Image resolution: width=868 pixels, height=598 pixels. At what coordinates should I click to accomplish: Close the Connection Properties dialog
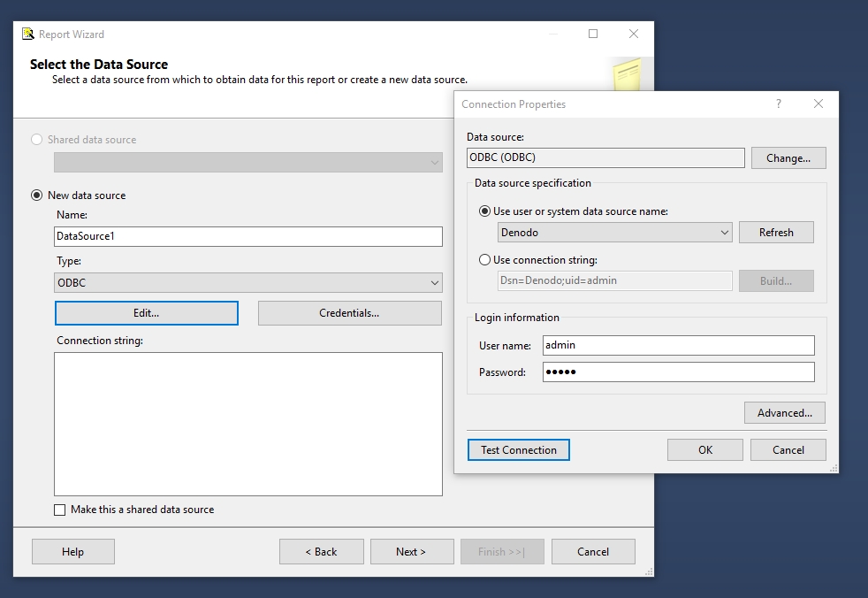(x=819, y=103)
